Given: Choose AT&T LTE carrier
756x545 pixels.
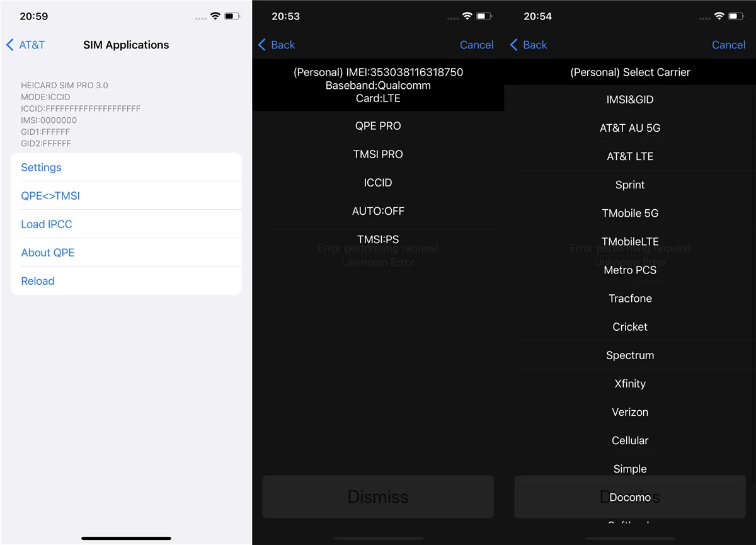Looking at the screenshot, I should 630,156.
